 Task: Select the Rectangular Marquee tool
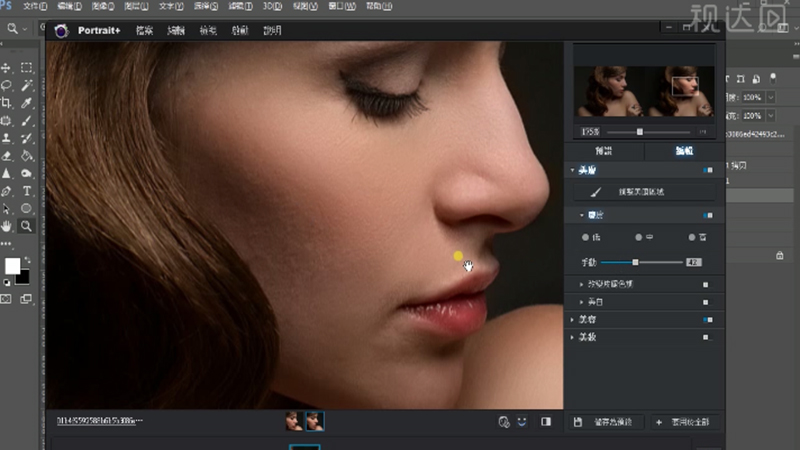click(x=27, y=68)
